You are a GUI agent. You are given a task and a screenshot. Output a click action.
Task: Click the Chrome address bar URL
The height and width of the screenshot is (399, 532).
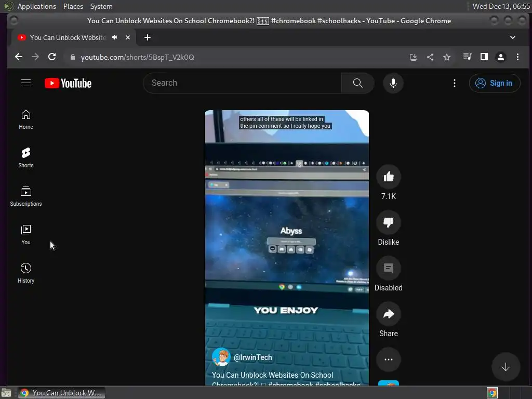(137, 57)
